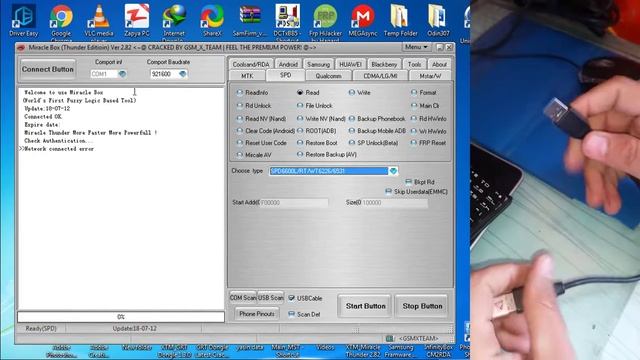Open the MEGAsync desktop icon
Screen dimensions: 640x360
(x=363, y=20)
